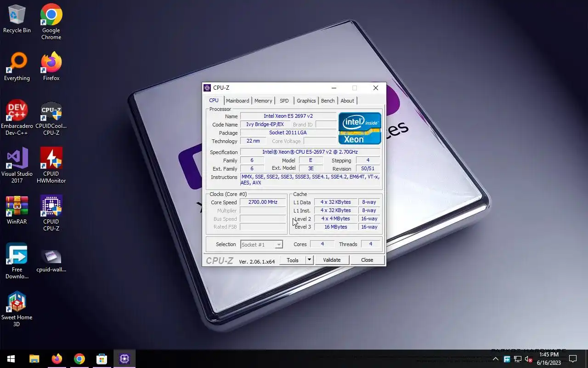Click the Core Speed value field
This screenshot has height=368, width=588.
point(263,202)
